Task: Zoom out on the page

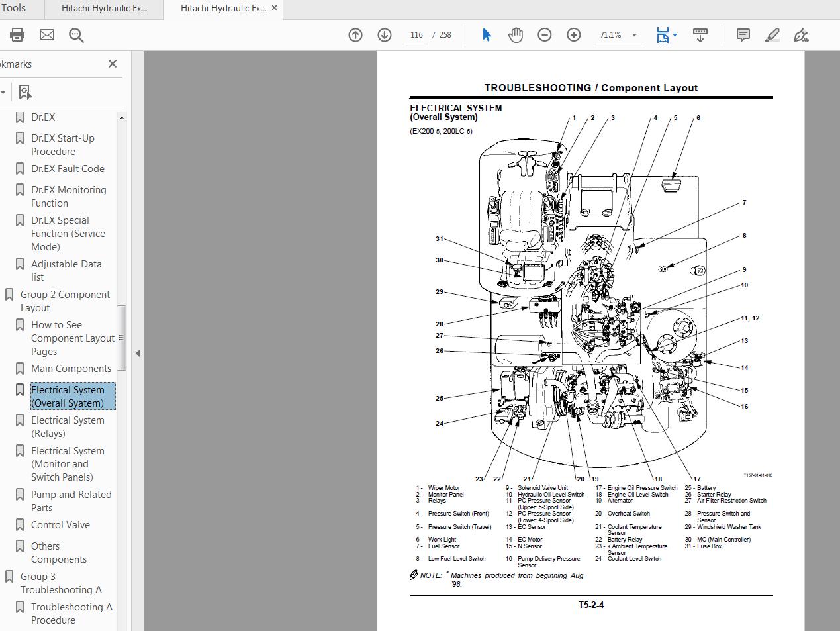Action: [545, 34]
